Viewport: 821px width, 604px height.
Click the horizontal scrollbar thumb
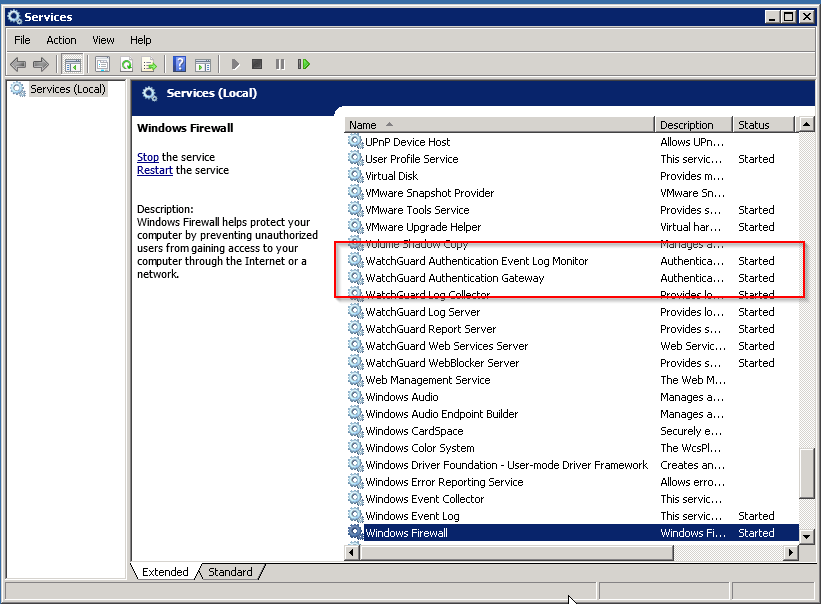(516, 552)
